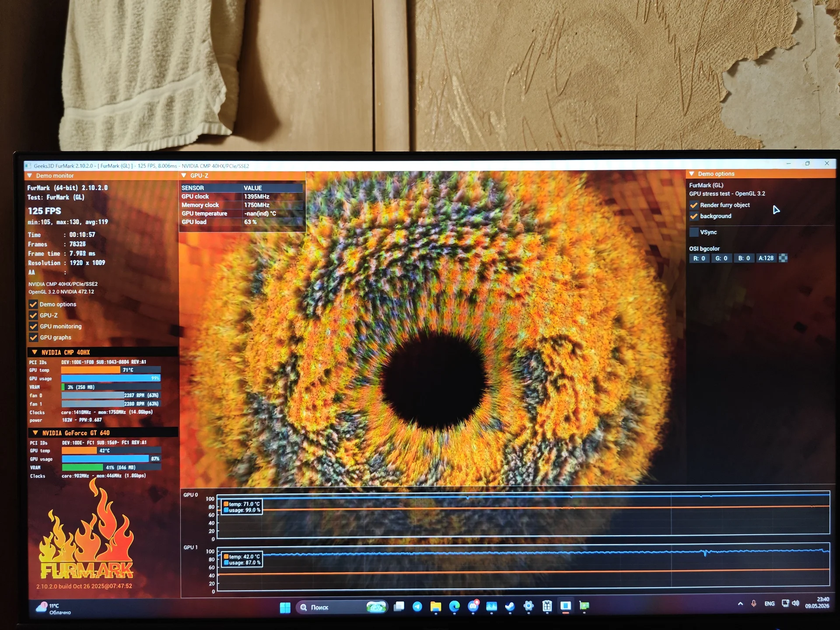Open the OSI bgcolor color swatch
Image resolution: width=840 pixels, height=630 pixels.
(783, 258)
